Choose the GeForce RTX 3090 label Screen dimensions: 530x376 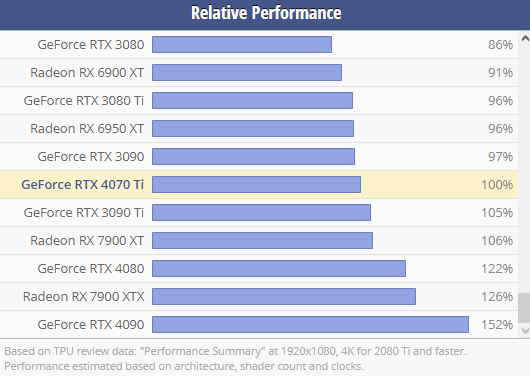(91, 157)
